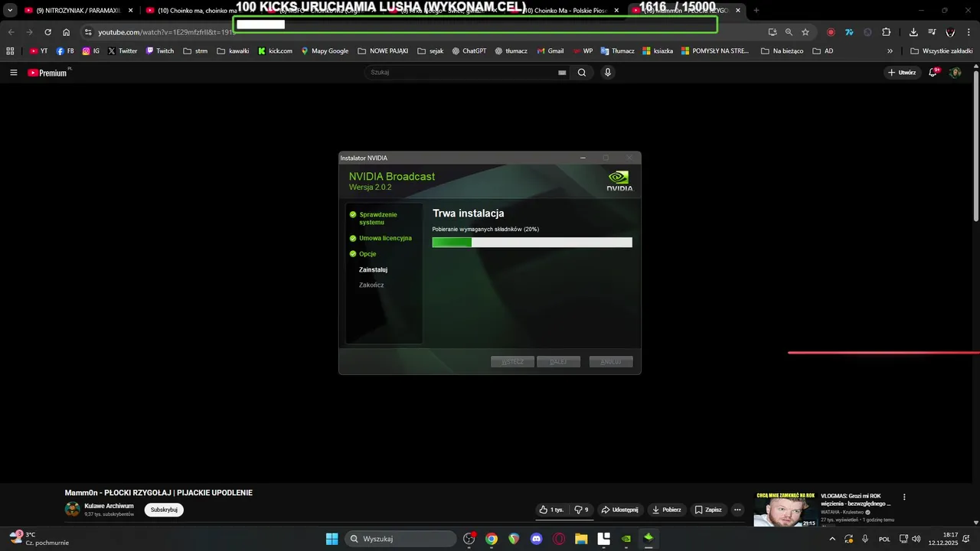The image size is (980, 551).
Task: Click the NVIDIA installer progress bar
Action: pos(532,243)
